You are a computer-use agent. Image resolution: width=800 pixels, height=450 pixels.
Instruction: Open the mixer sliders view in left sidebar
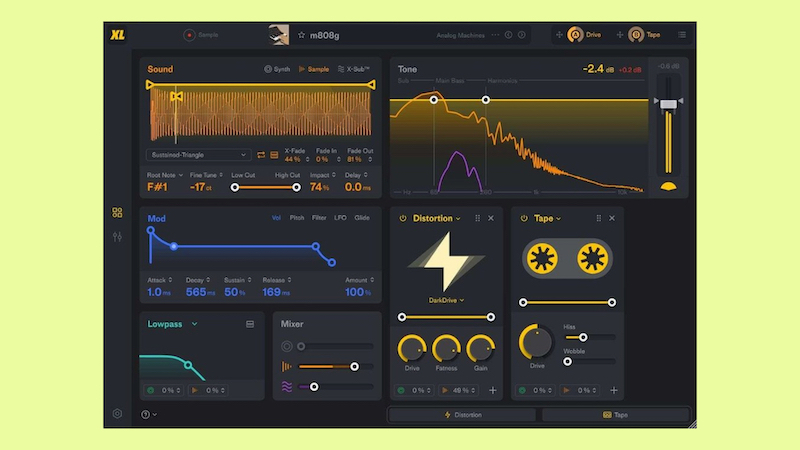pos(118,236)
